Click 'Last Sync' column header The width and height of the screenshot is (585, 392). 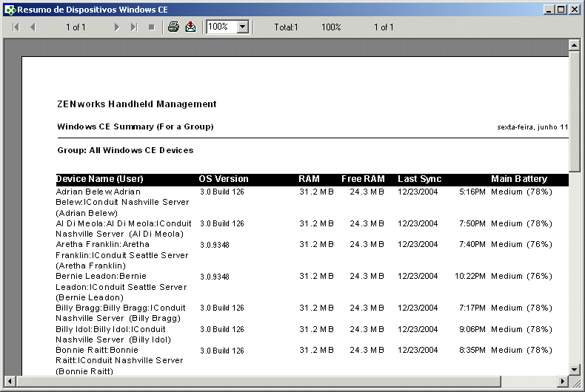[419, 179]
